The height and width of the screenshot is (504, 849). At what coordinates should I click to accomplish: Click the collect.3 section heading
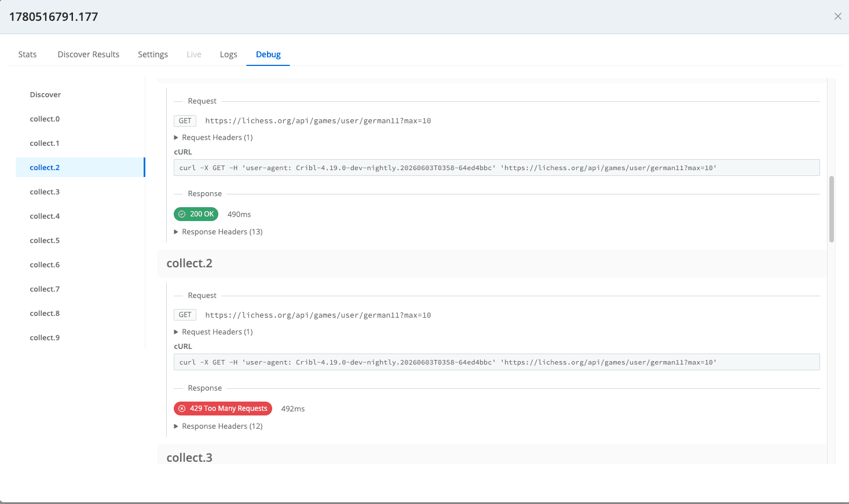pos(189,457)
